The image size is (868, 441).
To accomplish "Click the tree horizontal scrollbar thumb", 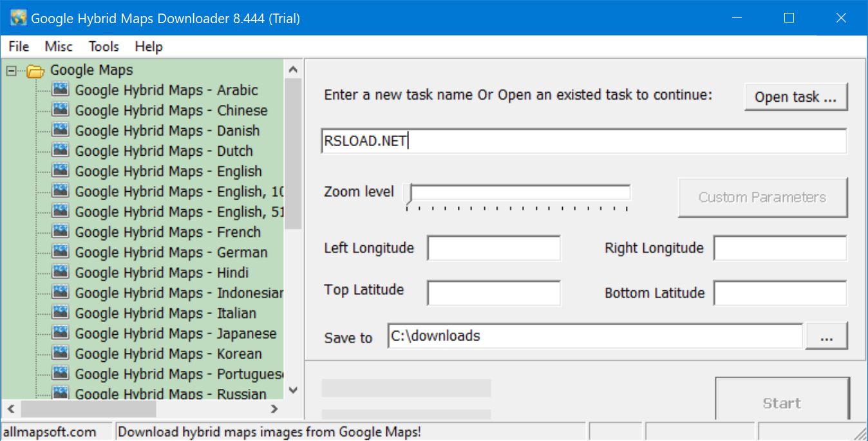I will [x=89, y=408].
